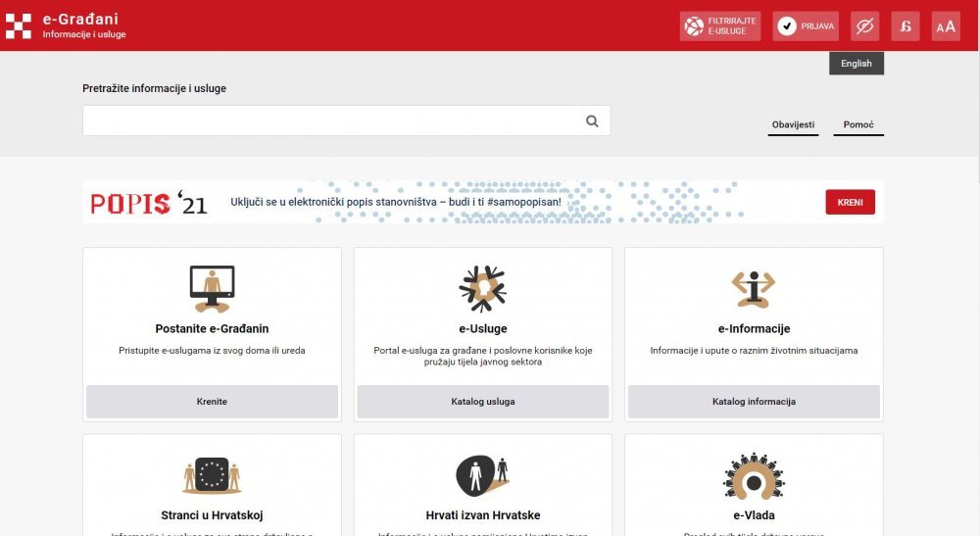980x536 pixels.
Task: Click census banner text about #samopopisan
Action: pos(396,202)
